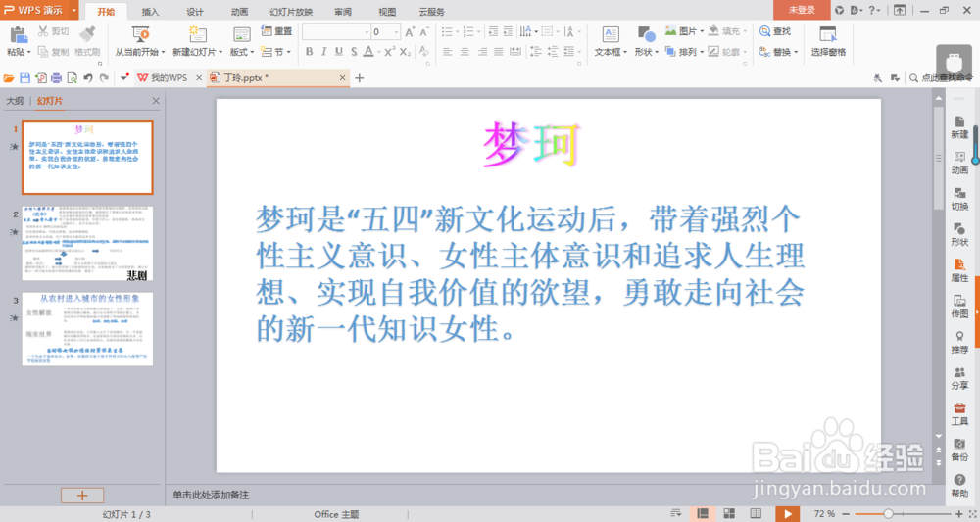Open the font size dropdown
980x522 pixels.
396,32
